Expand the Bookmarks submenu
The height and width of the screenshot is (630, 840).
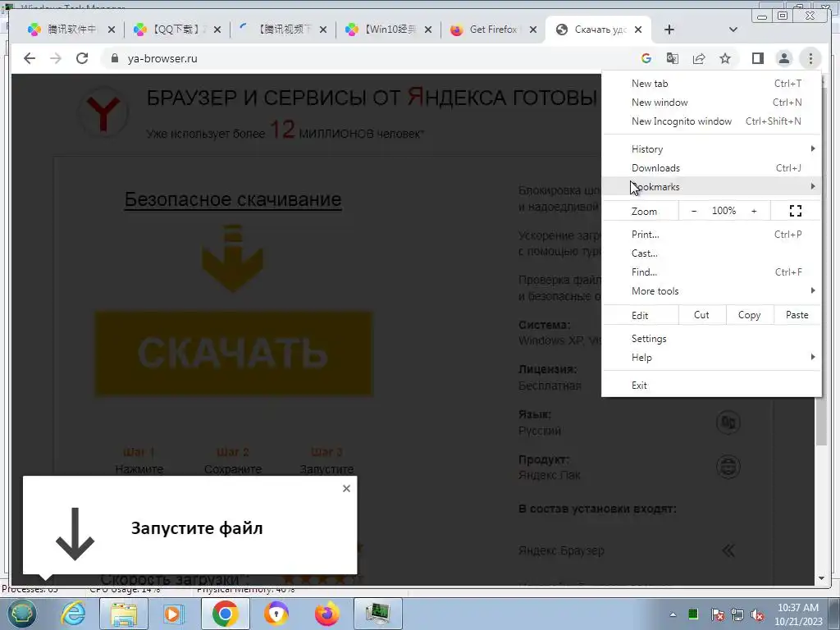[711, 186]
